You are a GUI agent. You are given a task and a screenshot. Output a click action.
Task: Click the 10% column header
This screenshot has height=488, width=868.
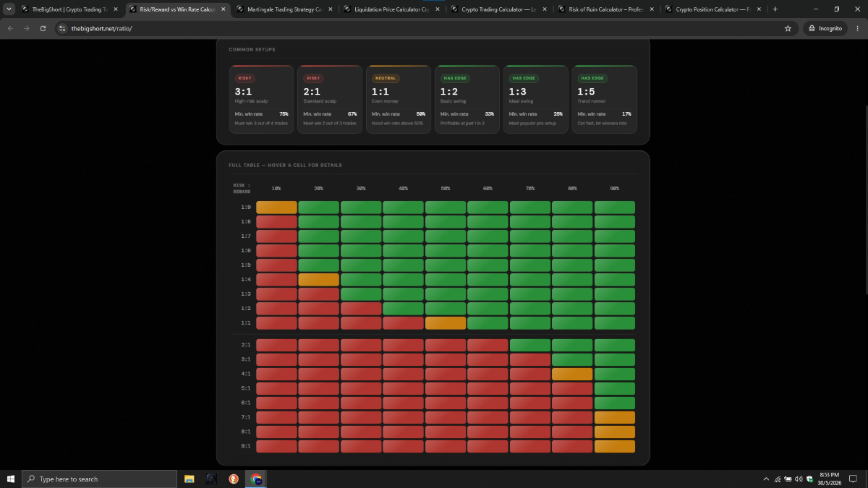point(276,188)
